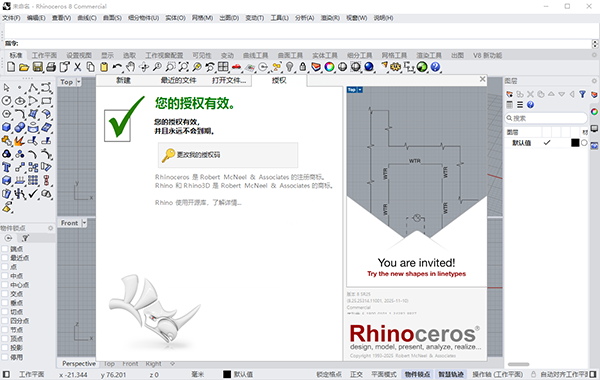Open the color wheel Materials icon in toolbar
Screen dimensions: 600x380
point(329,67)
